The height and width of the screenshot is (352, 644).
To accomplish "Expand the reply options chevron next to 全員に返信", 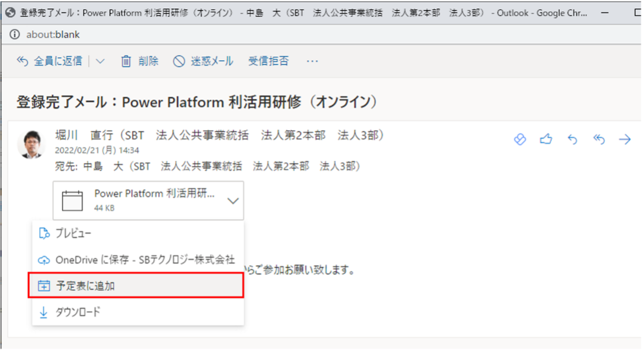I will [100, 61].
